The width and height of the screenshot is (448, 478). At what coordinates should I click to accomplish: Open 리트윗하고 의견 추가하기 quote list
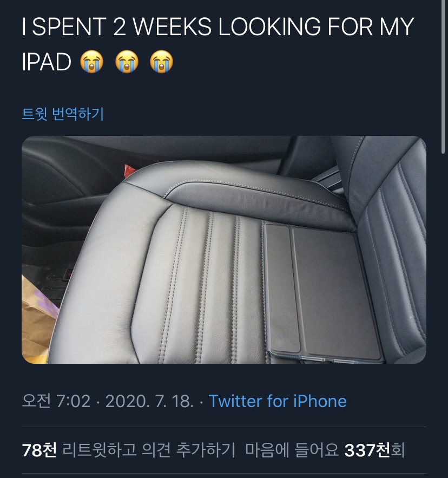click(149, 450)
